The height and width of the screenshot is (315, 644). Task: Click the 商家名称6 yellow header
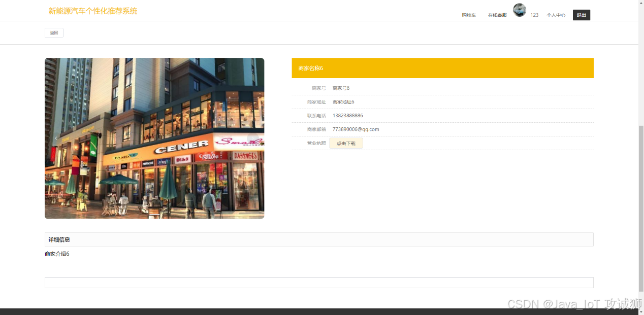[442, 68]
